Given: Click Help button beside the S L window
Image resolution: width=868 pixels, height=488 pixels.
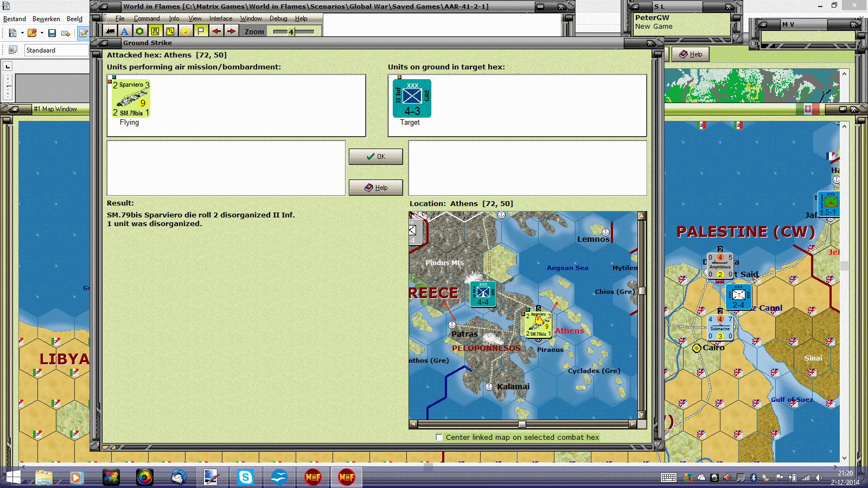Looking at the screenshot, I should click(x=691, y=54).
